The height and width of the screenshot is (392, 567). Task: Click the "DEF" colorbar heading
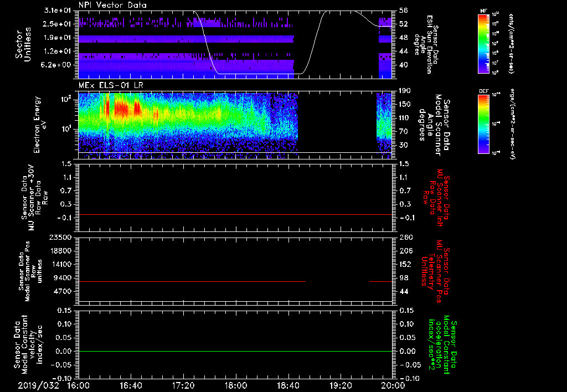click(x=483, y=91)
